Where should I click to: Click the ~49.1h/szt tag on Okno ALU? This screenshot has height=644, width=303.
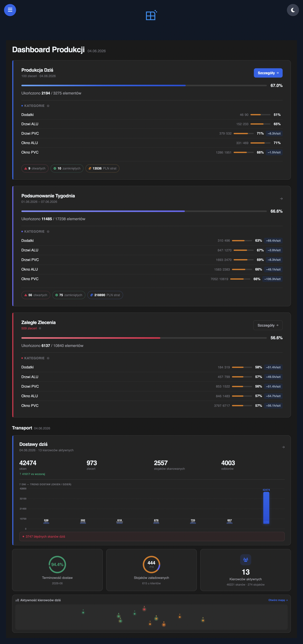(273, 269)
